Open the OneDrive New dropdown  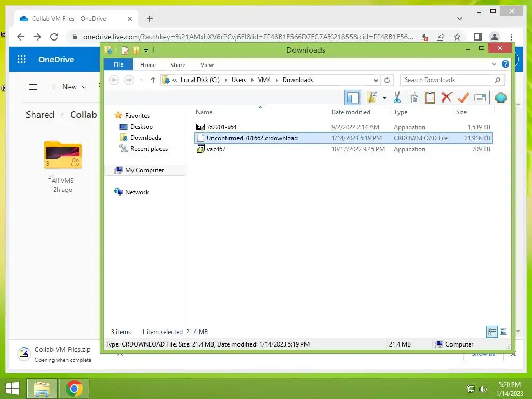click(68, 87)
